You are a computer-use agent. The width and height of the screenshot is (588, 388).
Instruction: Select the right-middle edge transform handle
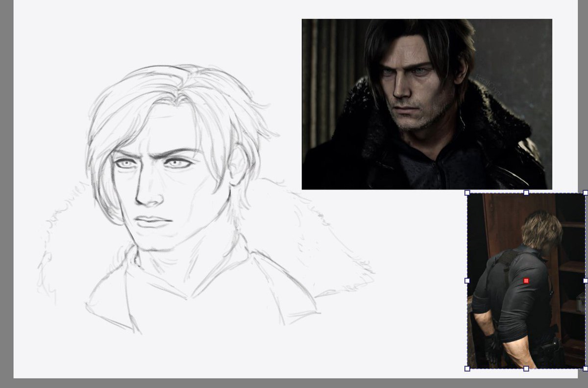tap(586, 281)
